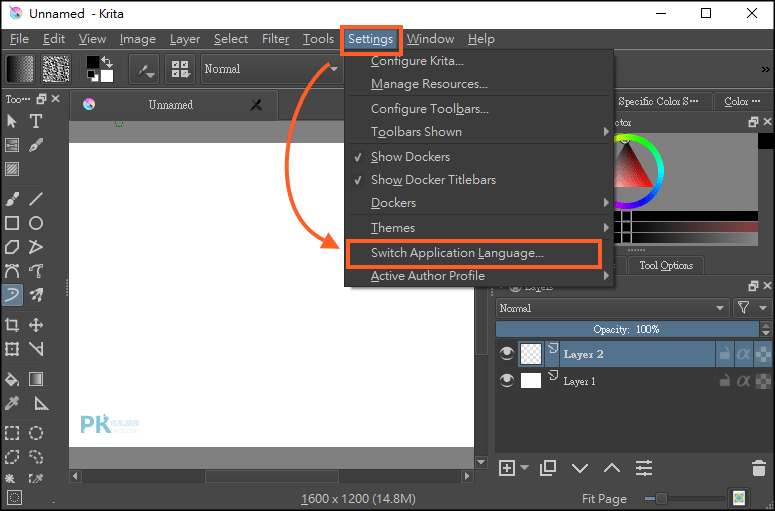Select the Rectangular Selection tool
This screenshot has width=775, height=511.
pos(12,433)
